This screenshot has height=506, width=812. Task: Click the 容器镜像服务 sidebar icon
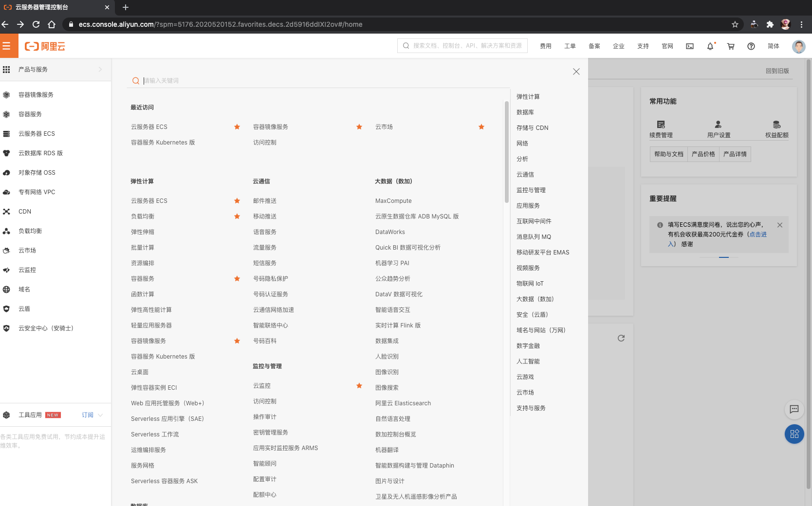6,95
